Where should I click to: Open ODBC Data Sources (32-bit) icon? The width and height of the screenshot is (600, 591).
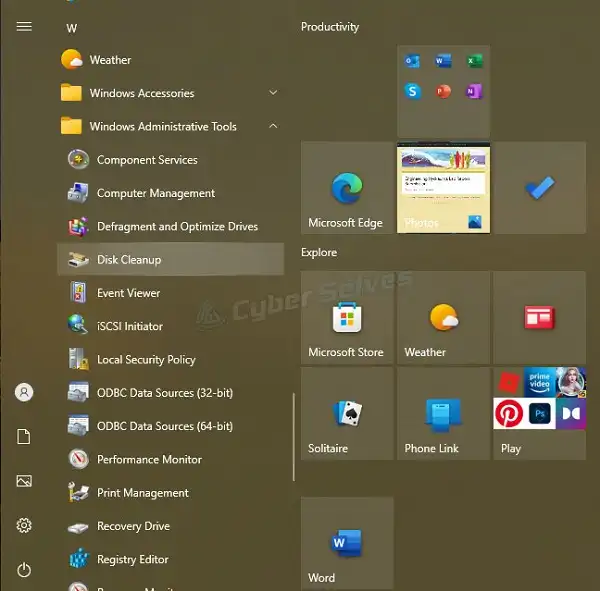78,392
